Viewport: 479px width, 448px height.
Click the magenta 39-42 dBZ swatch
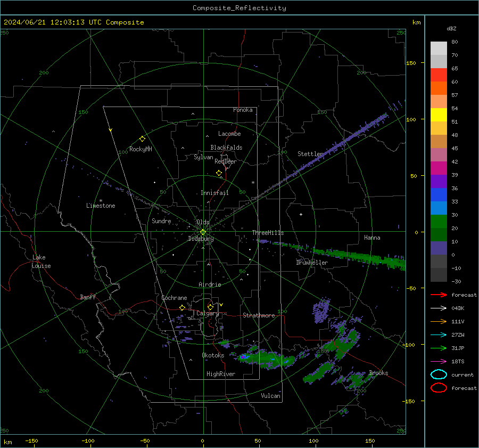tap(439, 168)
